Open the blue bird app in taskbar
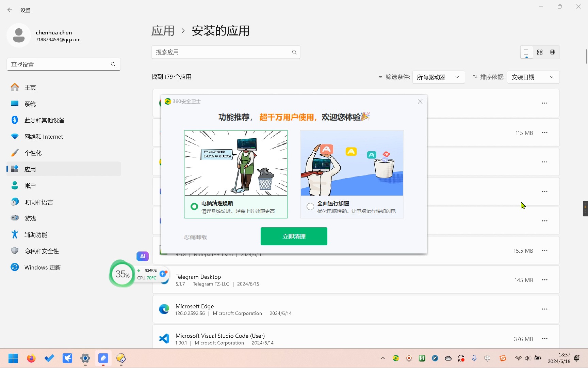The image size is (588, 368). pos(67,358)
